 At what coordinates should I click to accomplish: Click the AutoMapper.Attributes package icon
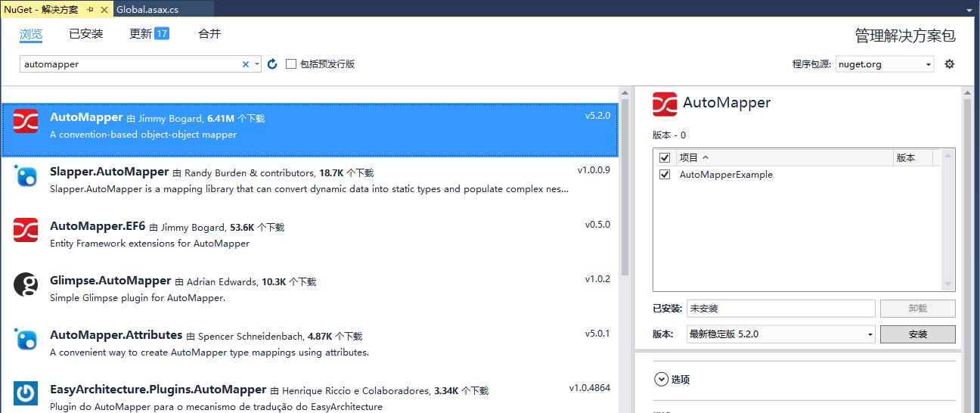26,339
